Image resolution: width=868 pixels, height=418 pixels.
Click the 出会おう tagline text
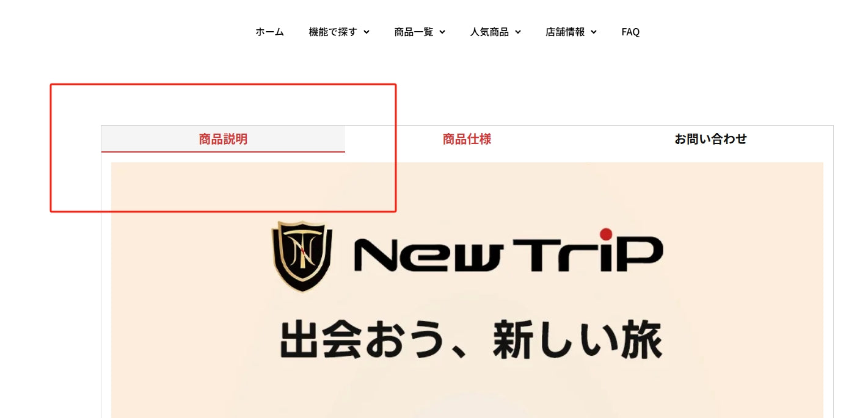tap(359, 341)
